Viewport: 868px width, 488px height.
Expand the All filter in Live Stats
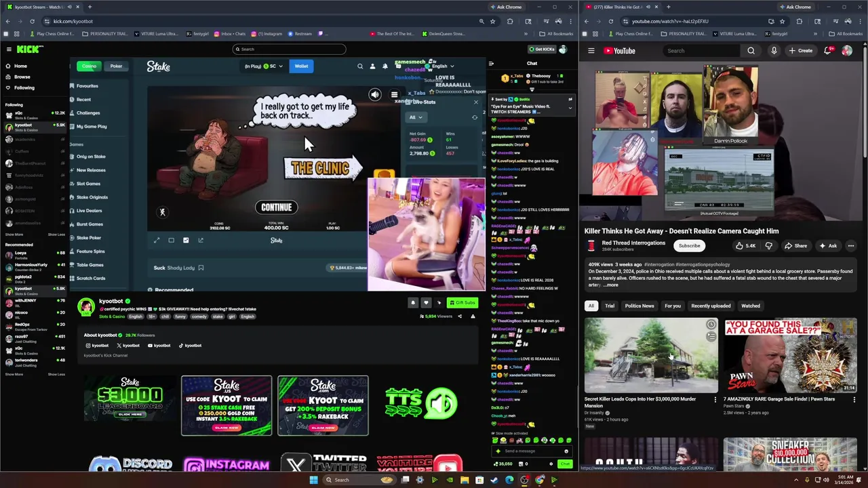coord(415,117)
